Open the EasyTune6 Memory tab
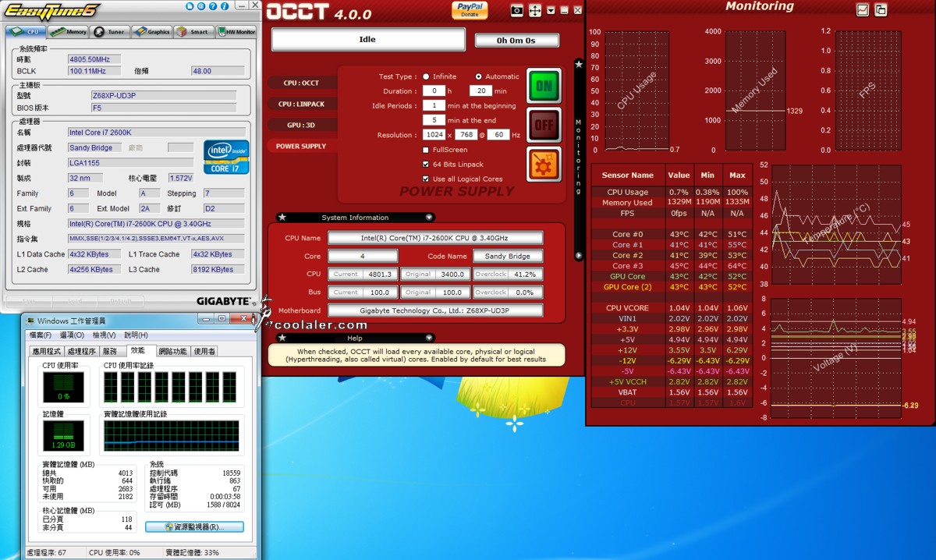This screenshot has height=560, width=936. [68, 32]
